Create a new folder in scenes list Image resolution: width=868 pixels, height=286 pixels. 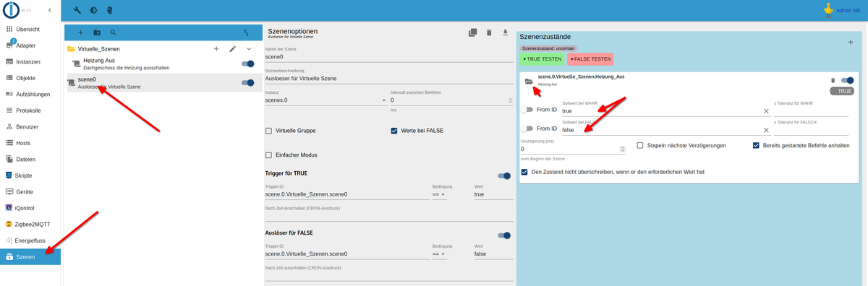point(97,32)
